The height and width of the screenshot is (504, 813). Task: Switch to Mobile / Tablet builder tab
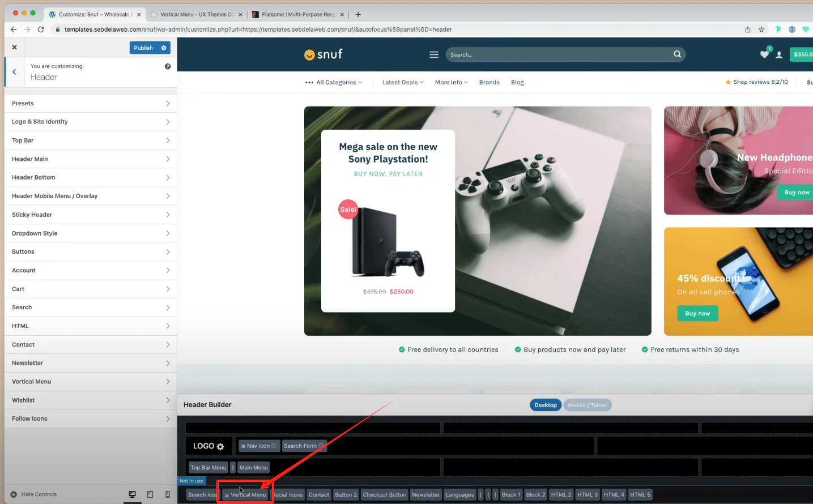[x=587, y=405]
